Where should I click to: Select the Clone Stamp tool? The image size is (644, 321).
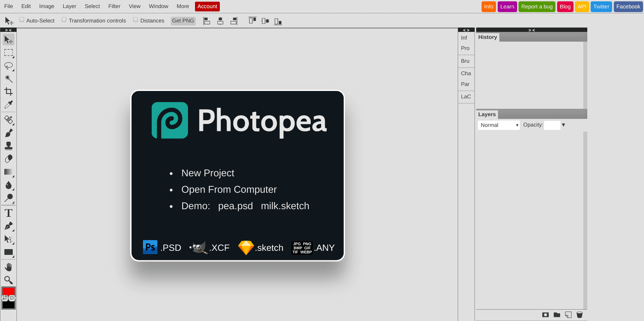click(x=8, y=146)
